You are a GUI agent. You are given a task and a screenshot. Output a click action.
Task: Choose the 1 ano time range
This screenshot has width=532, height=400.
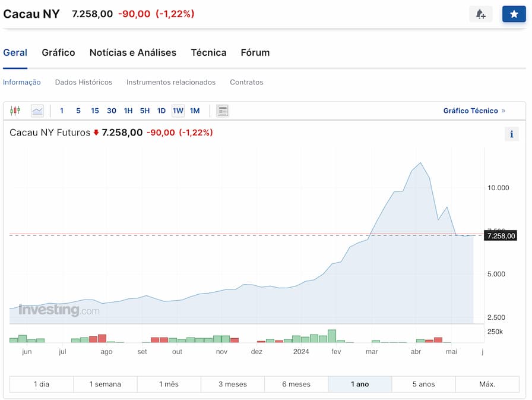click(360, 384)
